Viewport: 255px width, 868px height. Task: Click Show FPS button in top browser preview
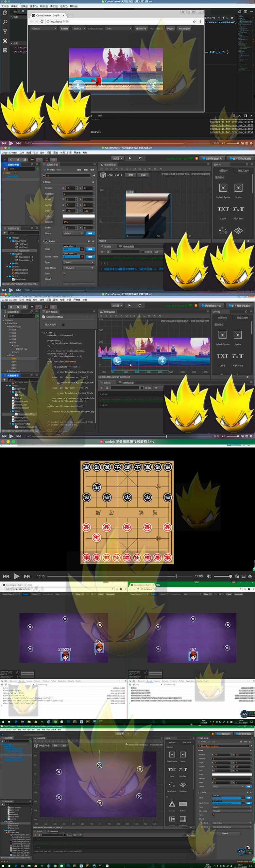tap(141, 29)
